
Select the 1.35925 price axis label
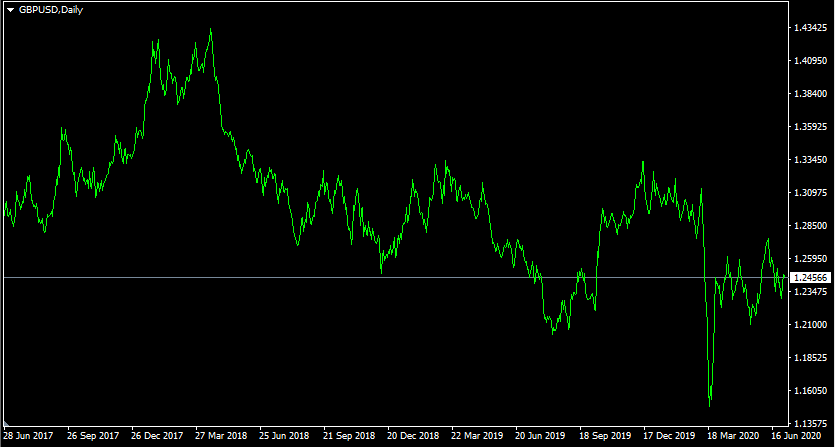coord(811,127)
